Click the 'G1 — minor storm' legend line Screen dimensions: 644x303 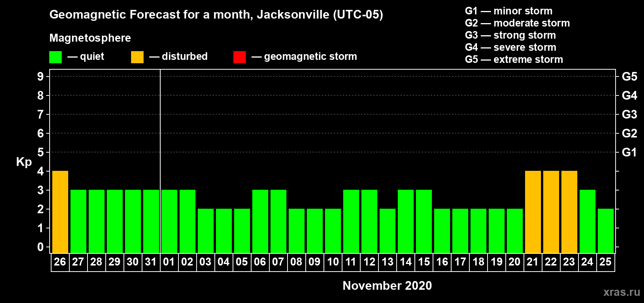(509, 11)
